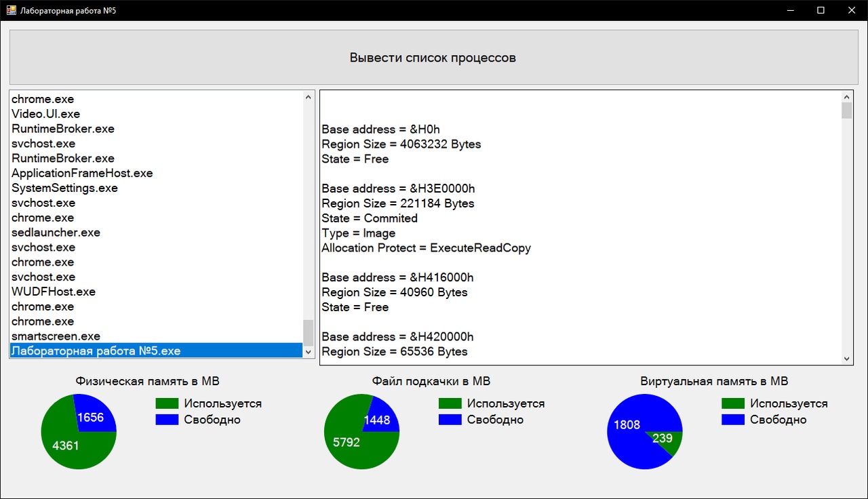Click the application icon in the title bar
The height and width of the screenshot is (499, 868).
(x=12, y=10)
